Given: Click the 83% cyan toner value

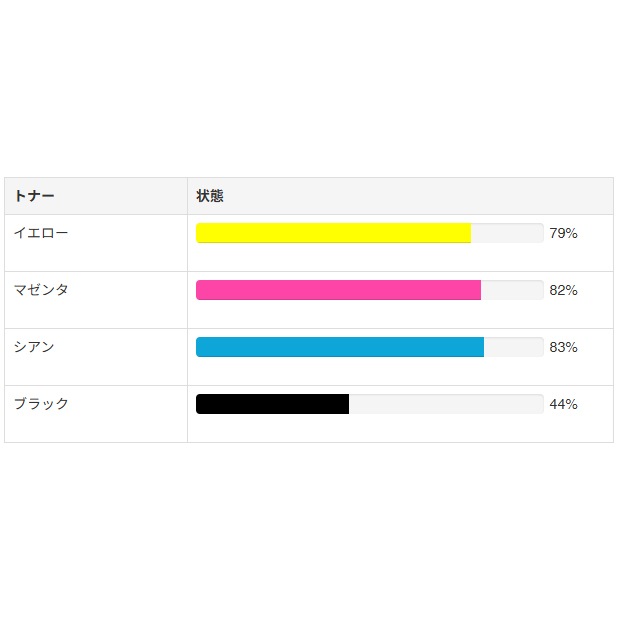Looking at the screenshot, I should (x=563, y=347).
